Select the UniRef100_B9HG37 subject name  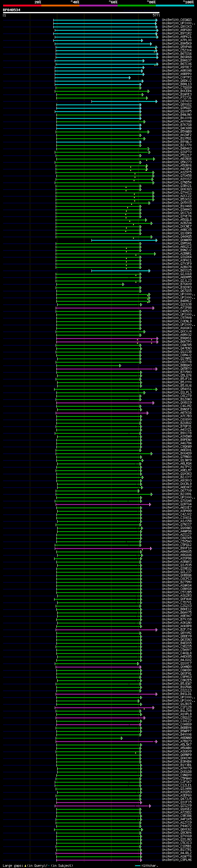click(x=177, y=60)
